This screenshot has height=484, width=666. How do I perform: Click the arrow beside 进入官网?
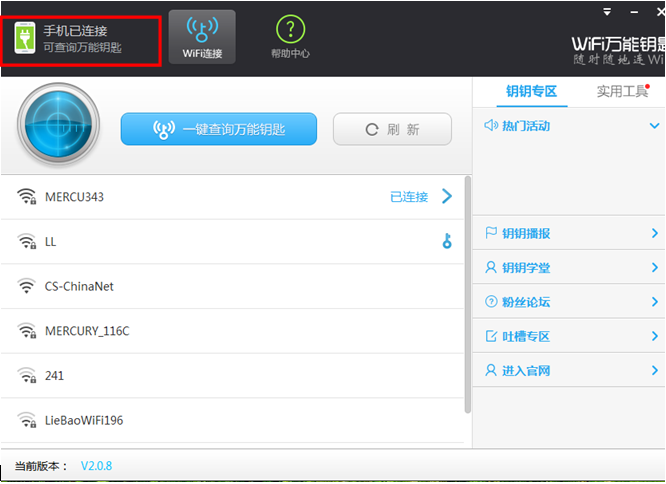pyautogui.click(x=655, y=370)
